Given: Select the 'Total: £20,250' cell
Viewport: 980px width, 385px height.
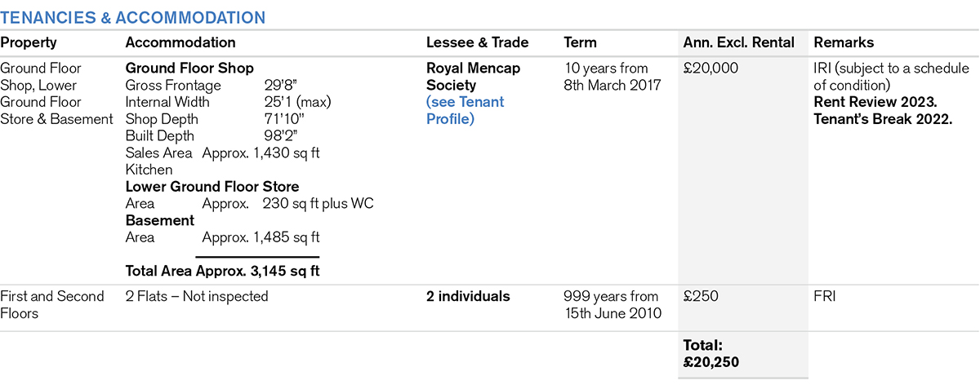Looking at the screenshot, I should [x=710, y=354].
